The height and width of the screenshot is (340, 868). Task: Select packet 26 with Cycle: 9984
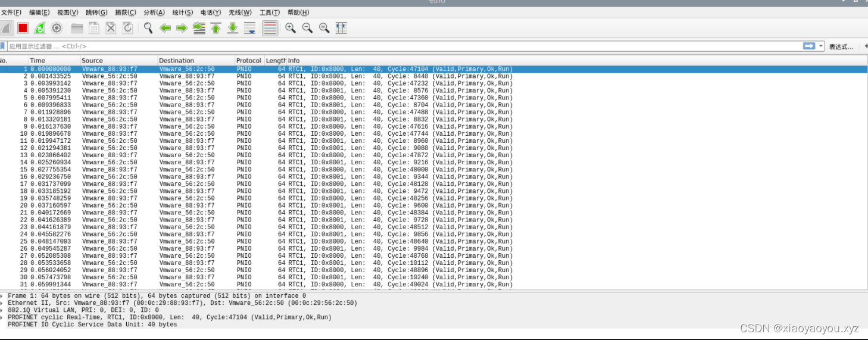(434, 248)
